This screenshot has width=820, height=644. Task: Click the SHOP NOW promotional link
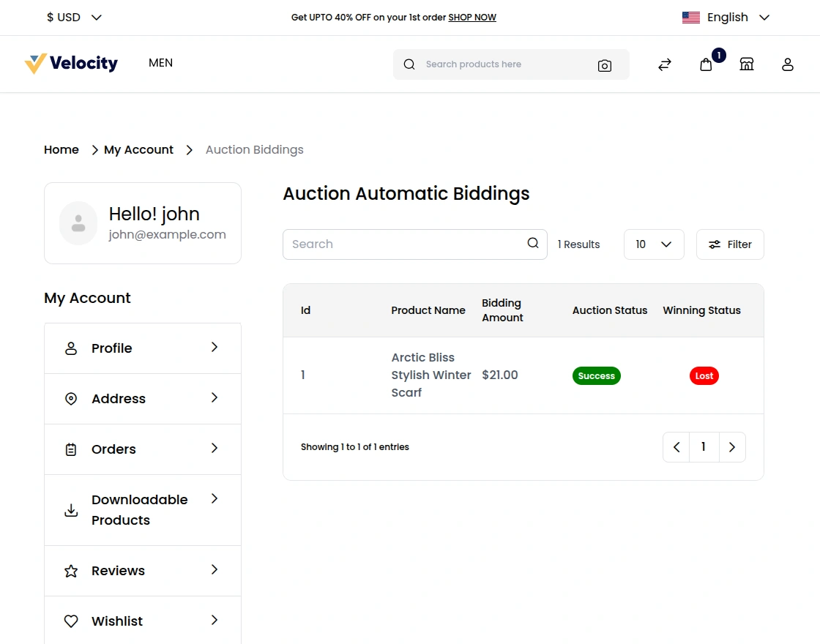[x=471, y=17]
